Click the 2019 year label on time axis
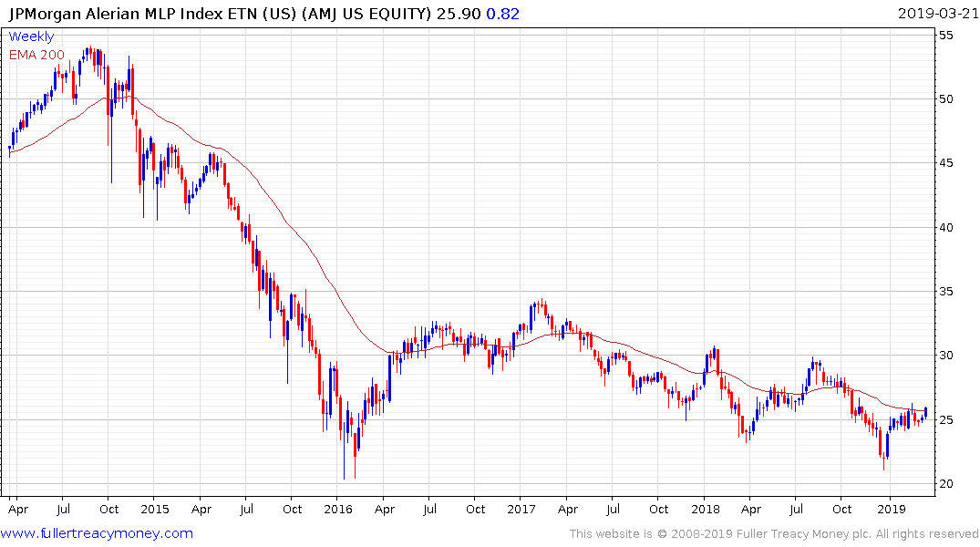This screenshot has width=980, height=547. [x=891, y=510]
